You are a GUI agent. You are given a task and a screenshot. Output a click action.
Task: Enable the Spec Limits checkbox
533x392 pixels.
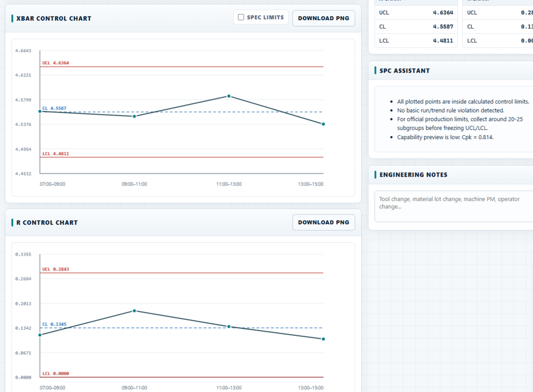[x=241, y=18]
